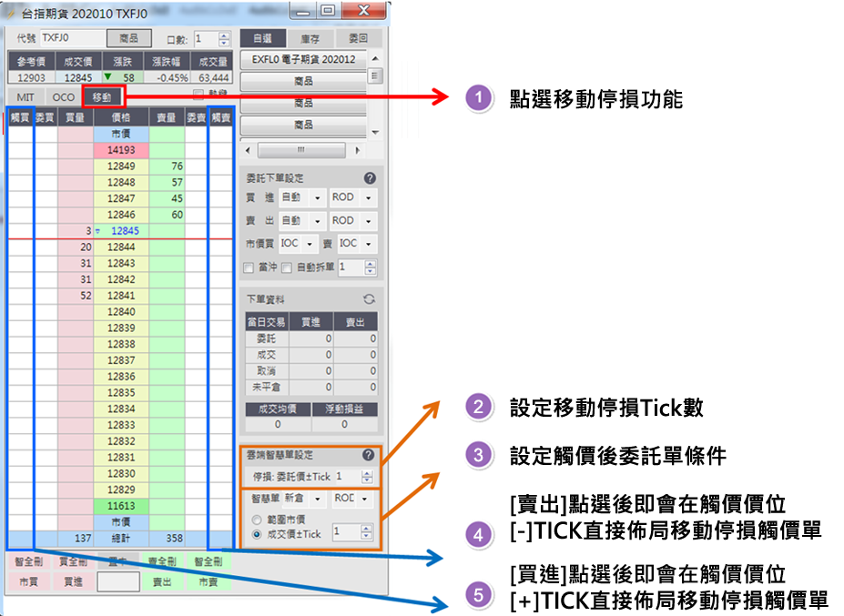Select the 移動 trailing-stop tab
The height and width of the screenshot is (616, 844).
coord(102,97)
